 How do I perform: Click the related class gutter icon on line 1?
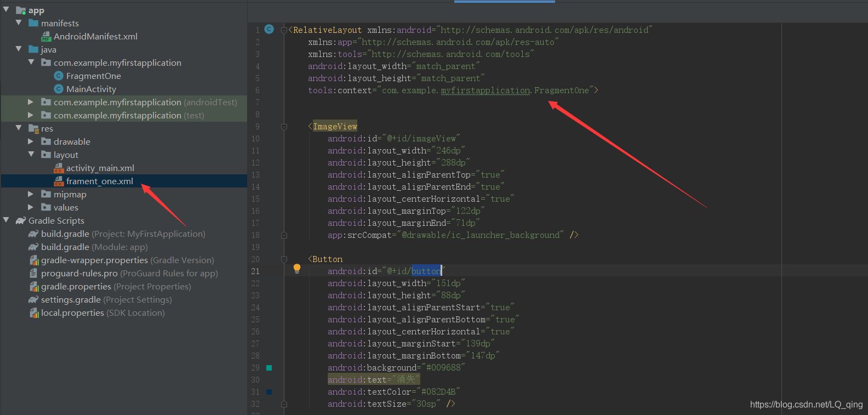click(269, 29)
